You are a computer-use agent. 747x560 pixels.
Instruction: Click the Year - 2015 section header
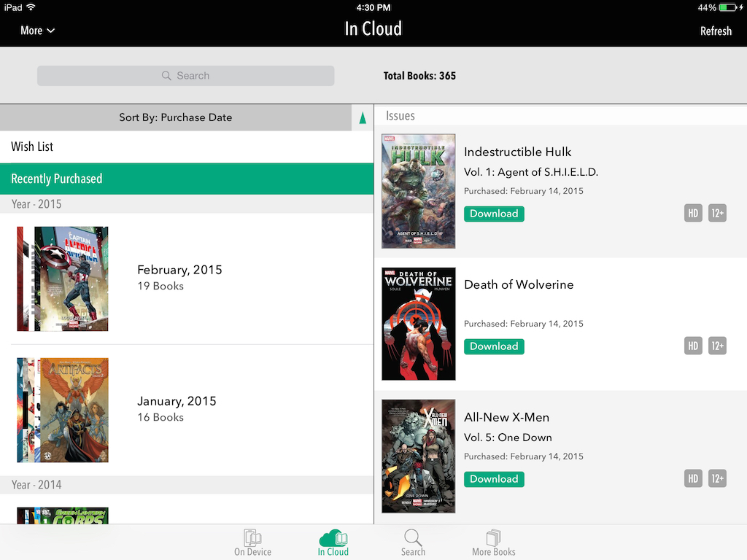click(x=187, y=204)
